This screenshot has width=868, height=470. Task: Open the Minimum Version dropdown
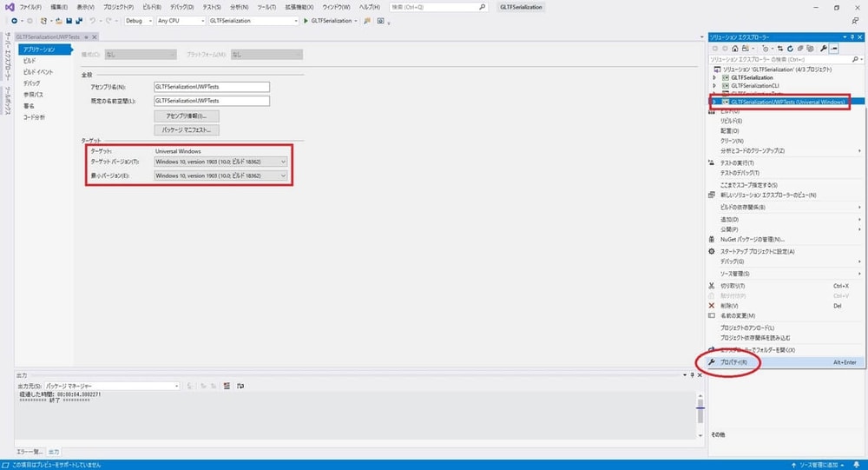(x=220, y=175)
